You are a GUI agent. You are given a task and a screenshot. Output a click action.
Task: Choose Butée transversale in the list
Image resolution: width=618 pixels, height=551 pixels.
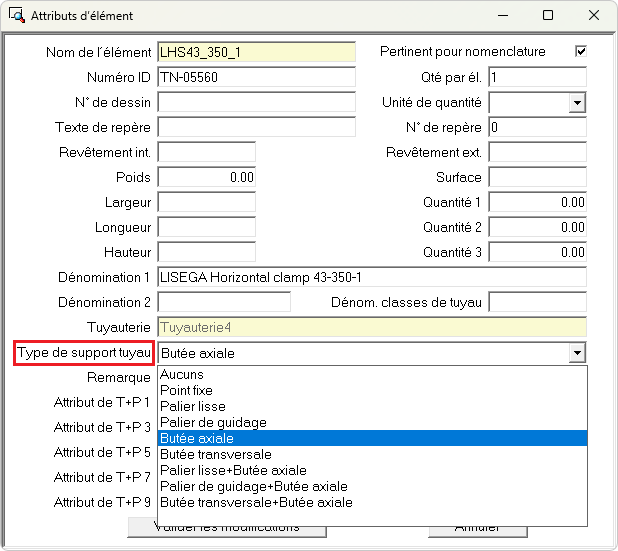click(215, 454)
